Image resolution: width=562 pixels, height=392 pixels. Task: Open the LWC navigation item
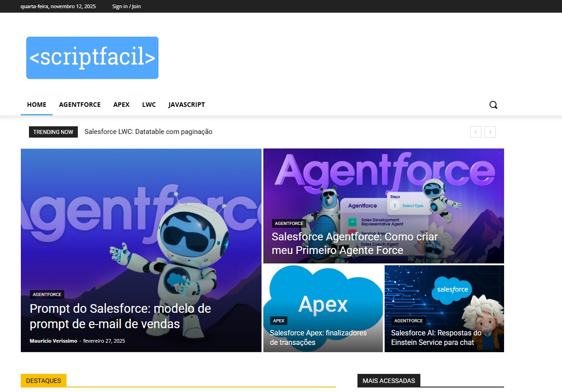[149, 105]
